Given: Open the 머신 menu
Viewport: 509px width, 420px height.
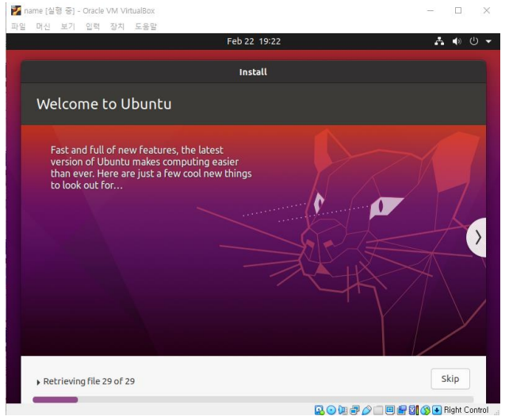Looking at the screenshot, I should pos(43,26).
